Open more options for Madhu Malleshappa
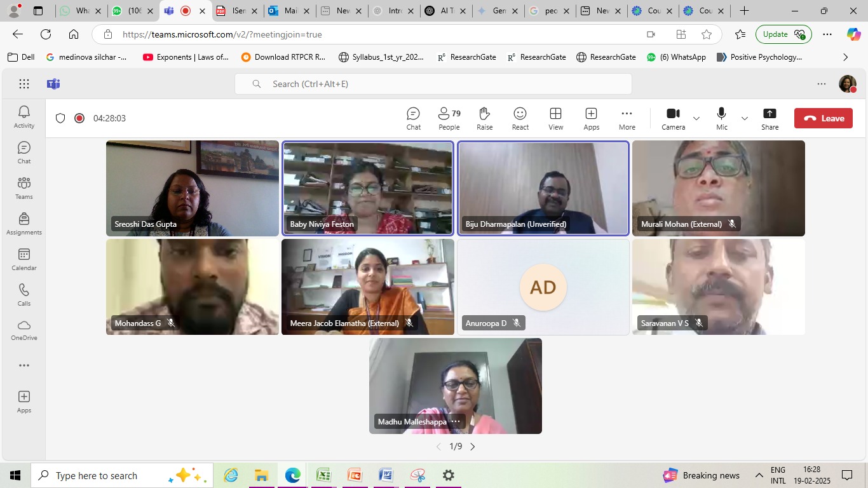Image resolution: width=868 pixels, height=488 pixels. tap(456, 421)
